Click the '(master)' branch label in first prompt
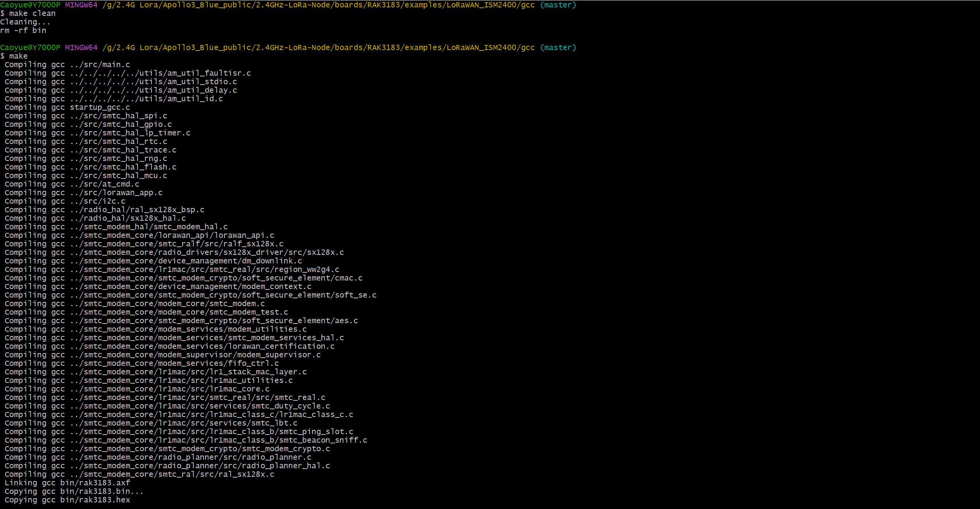 click(x=558, y=5)
